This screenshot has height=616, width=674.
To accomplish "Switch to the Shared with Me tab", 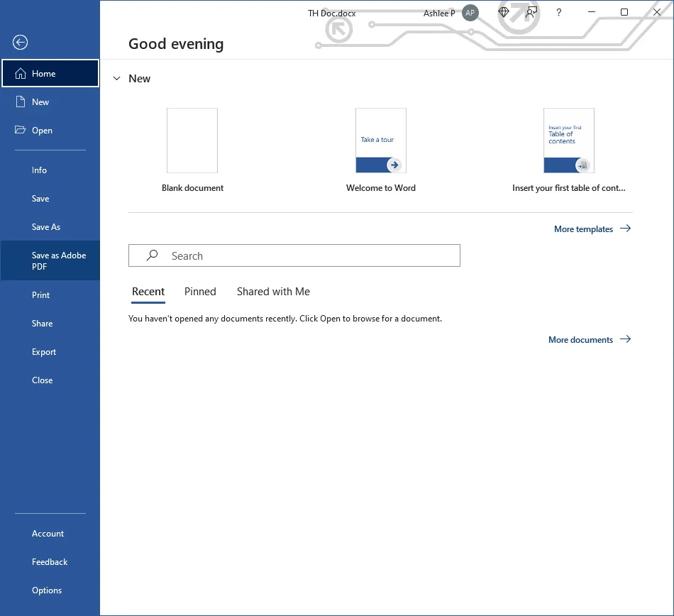I will point(273,292).
